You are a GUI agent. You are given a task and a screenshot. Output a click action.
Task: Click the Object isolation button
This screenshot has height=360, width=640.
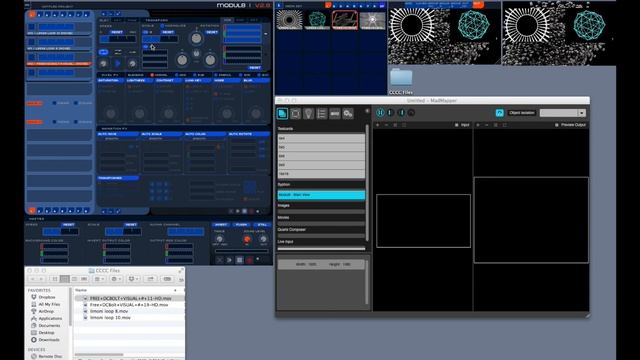522,113
